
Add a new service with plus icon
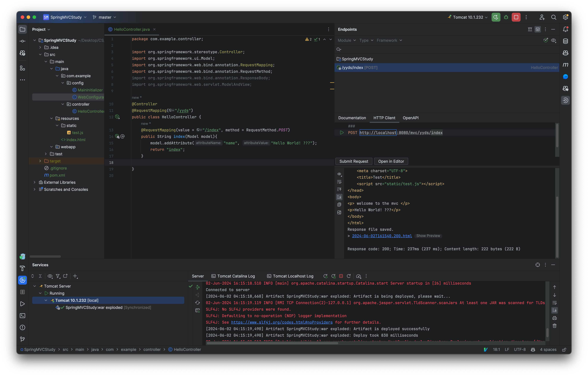75,276
